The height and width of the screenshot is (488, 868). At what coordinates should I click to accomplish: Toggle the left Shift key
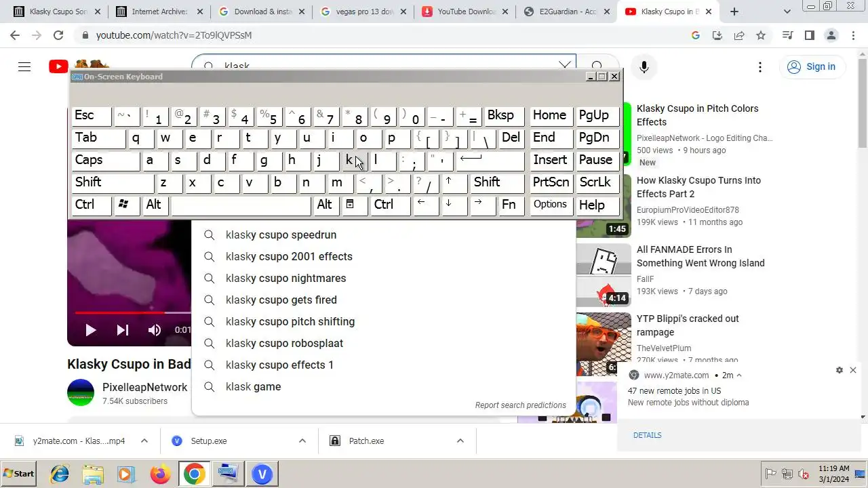(x=113, y=182)
